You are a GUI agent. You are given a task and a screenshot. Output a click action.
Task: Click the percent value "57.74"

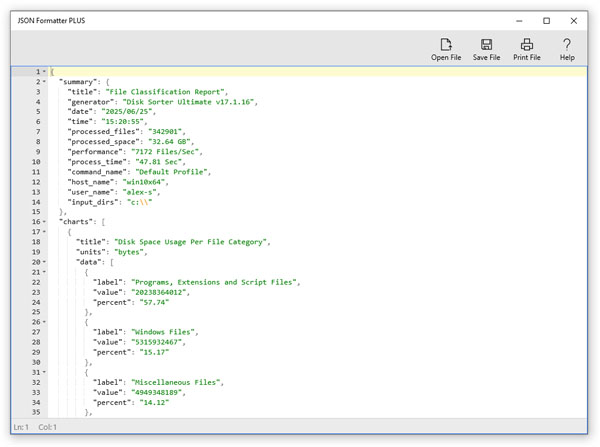click(x=154, y=302)
